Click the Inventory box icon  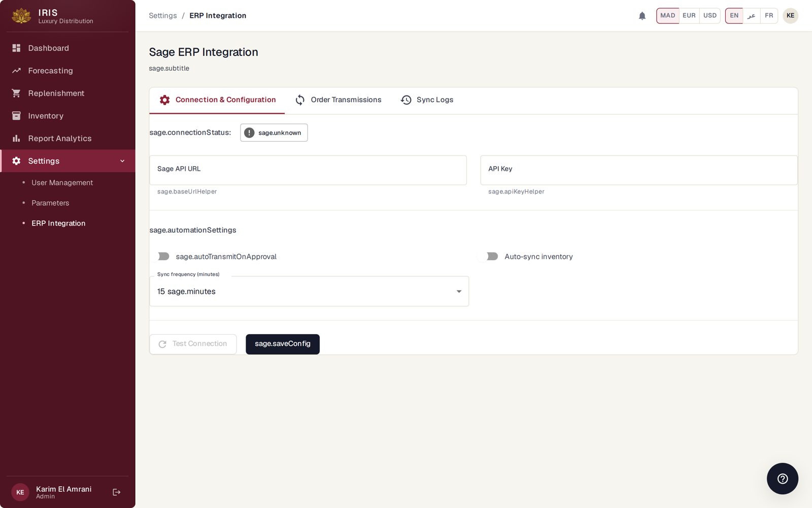[x=16, y=116]
